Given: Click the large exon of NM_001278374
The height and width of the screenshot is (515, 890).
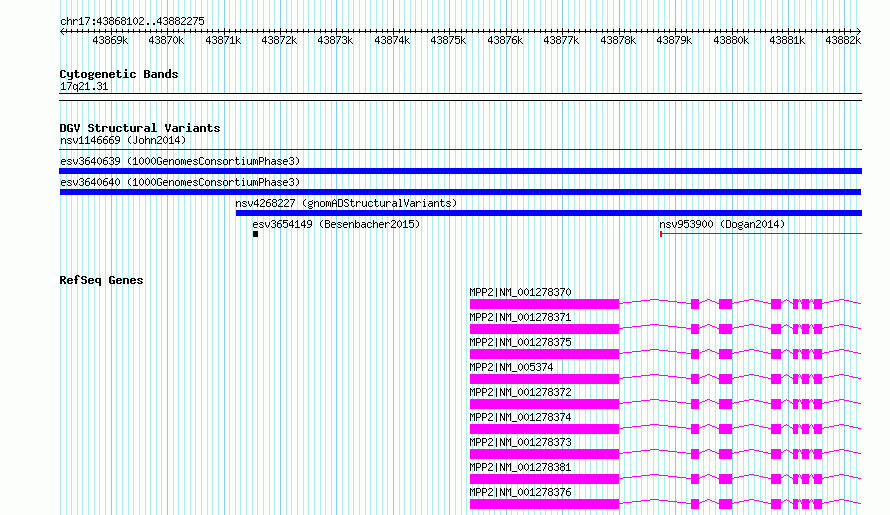Looking at the screenshot, I should [x=544, y=429].
